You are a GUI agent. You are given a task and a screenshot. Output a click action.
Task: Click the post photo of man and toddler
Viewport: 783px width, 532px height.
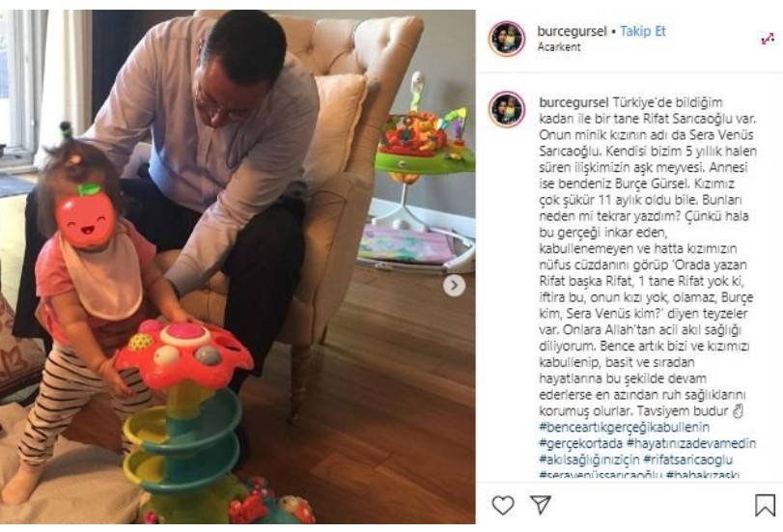(x=238, y=266)
